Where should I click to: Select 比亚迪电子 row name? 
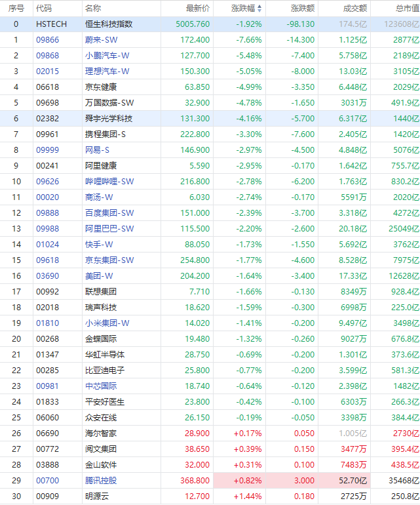click(x=105, y=371)
